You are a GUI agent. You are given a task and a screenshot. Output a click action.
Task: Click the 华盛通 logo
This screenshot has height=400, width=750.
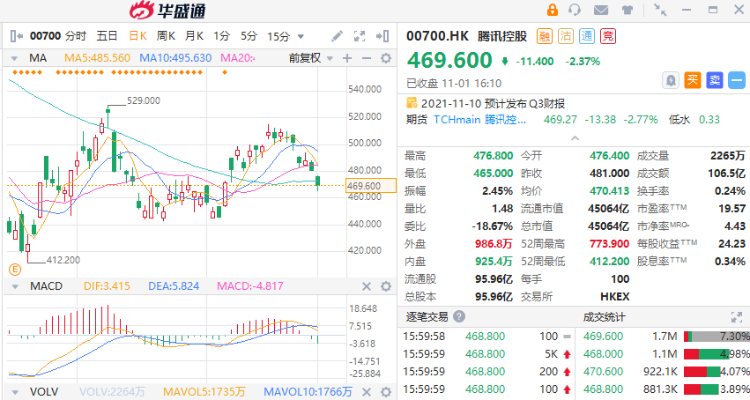tap(168, 10)
